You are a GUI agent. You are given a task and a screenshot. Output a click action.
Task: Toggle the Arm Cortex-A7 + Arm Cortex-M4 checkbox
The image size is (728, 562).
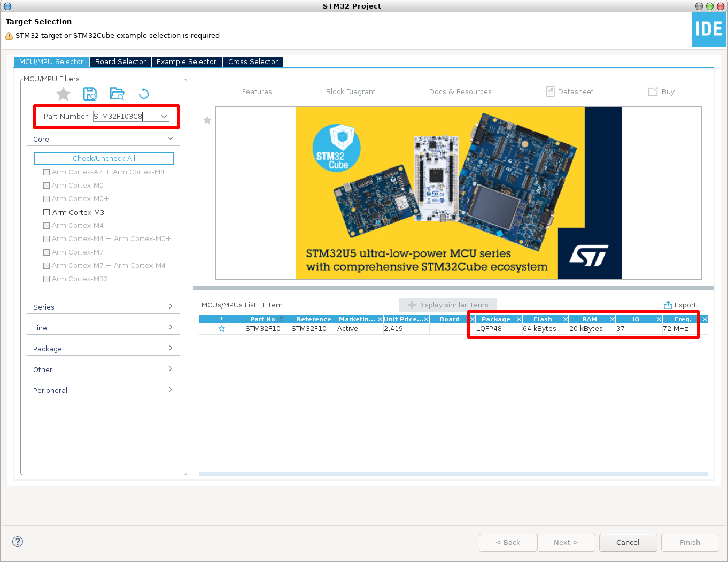tap(47, 172)
